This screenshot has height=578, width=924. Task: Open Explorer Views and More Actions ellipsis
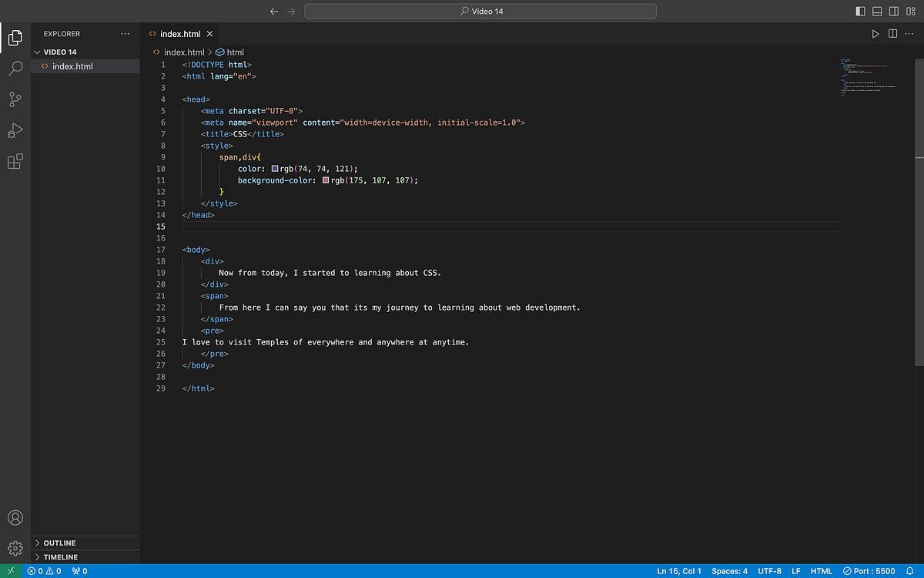click(126, 34)
